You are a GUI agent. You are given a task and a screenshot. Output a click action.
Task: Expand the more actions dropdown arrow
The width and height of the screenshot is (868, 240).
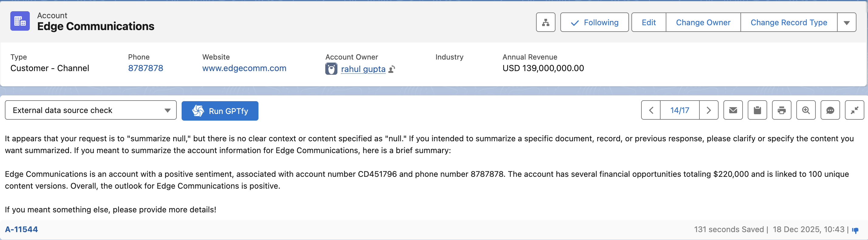coord(846,22)
